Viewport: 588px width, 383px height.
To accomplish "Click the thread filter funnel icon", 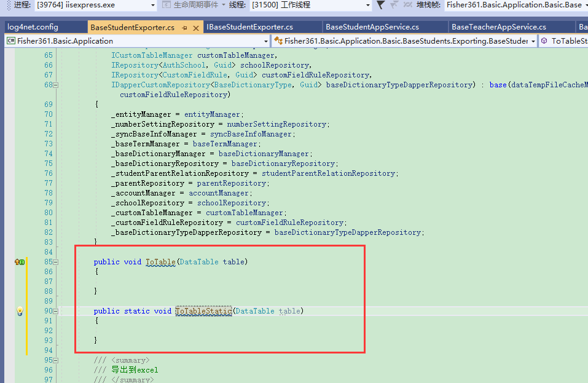I will coord(381,6).
